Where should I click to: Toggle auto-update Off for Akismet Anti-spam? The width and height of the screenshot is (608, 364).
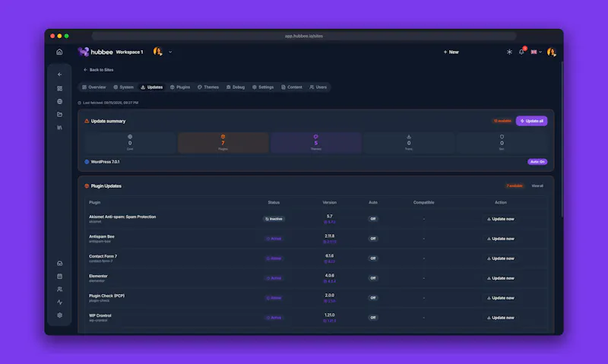click(372, 219)
